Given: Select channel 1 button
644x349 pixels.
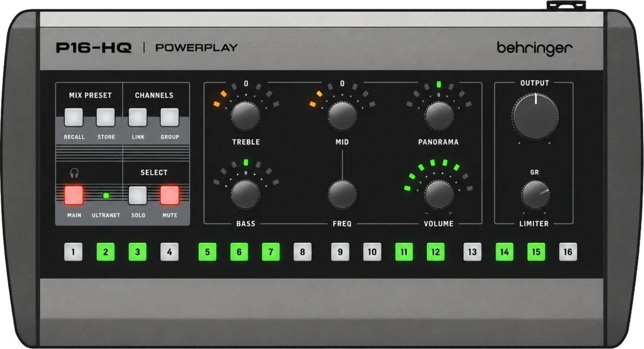Looking at the screenshot, I should point(74,252).
